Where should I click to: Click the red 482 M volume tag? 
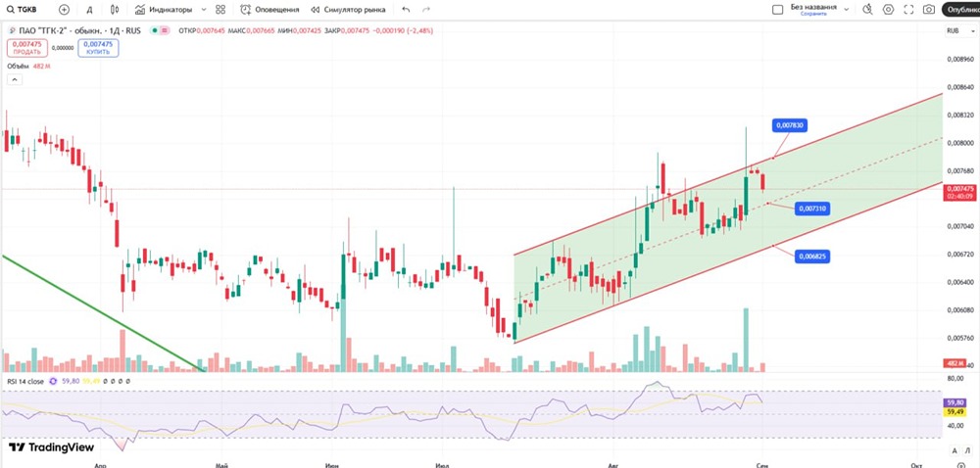956,364
